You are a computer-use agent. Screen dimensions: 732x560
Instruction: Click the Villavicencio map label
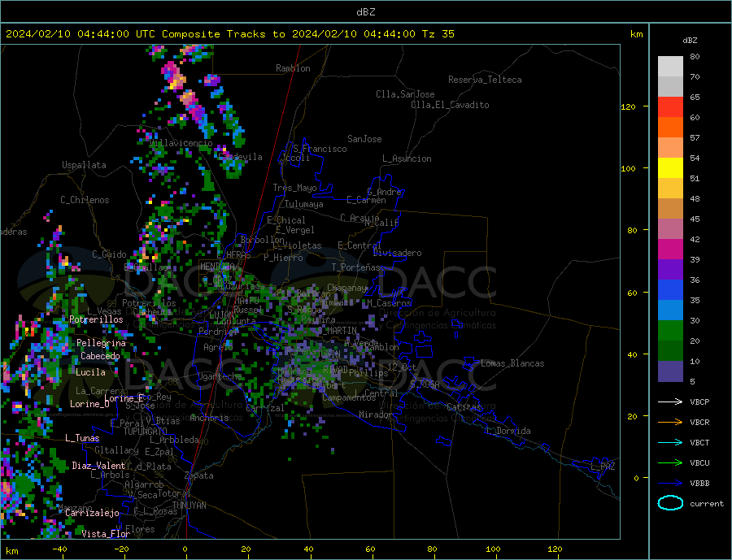point(181,143)
